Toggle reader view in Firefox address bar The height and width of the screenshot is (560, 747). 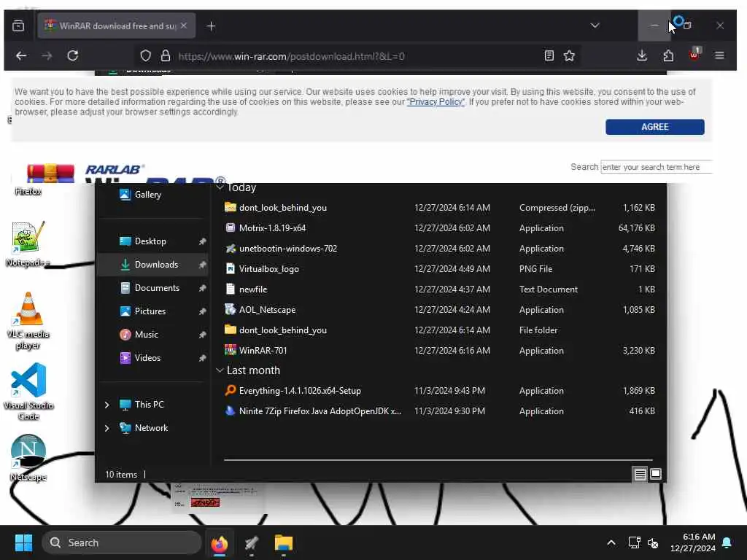[549, 55]
